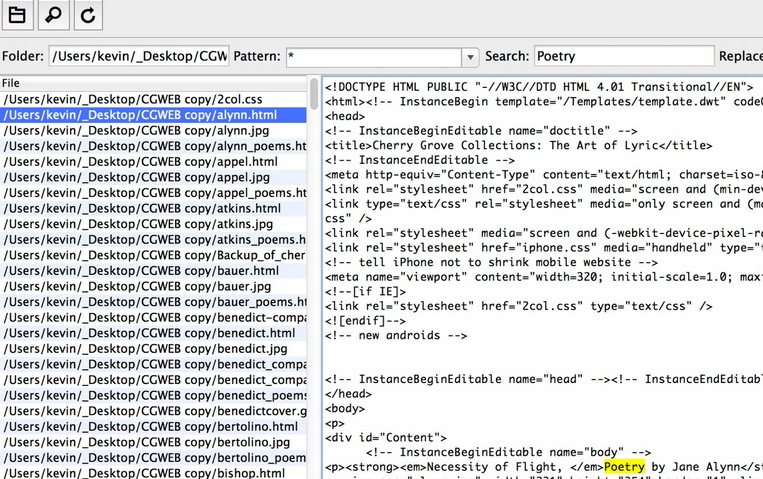The image size is (763, 479).
Task: Select the bertolino_poem file row
Action: click(153, 458)
